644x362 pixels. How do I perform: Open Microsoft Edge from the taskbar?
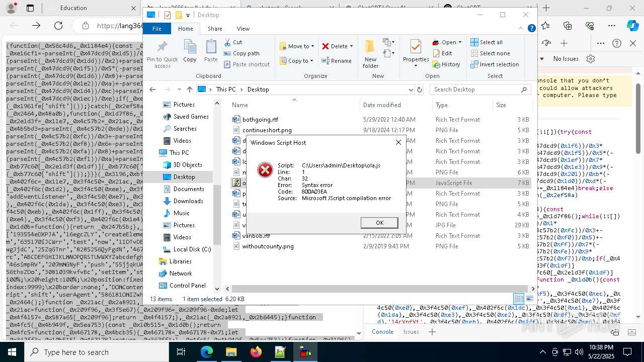click(207, 352)
